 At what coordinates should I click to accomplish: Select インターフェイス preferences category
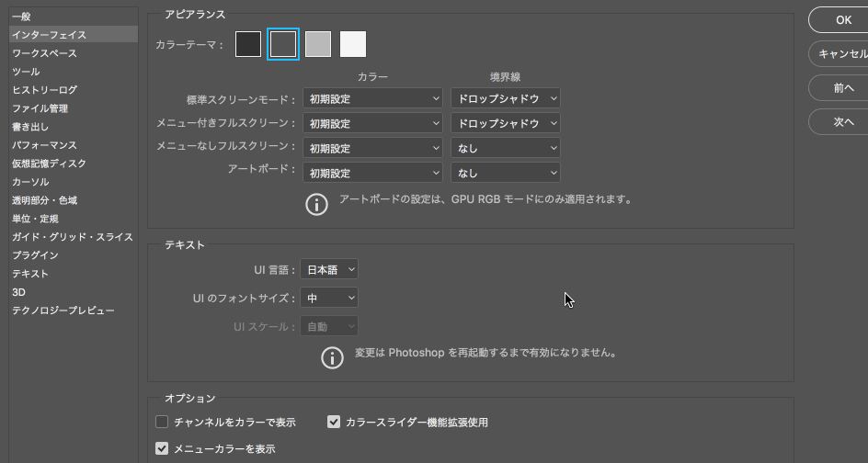tap(74, 34)
